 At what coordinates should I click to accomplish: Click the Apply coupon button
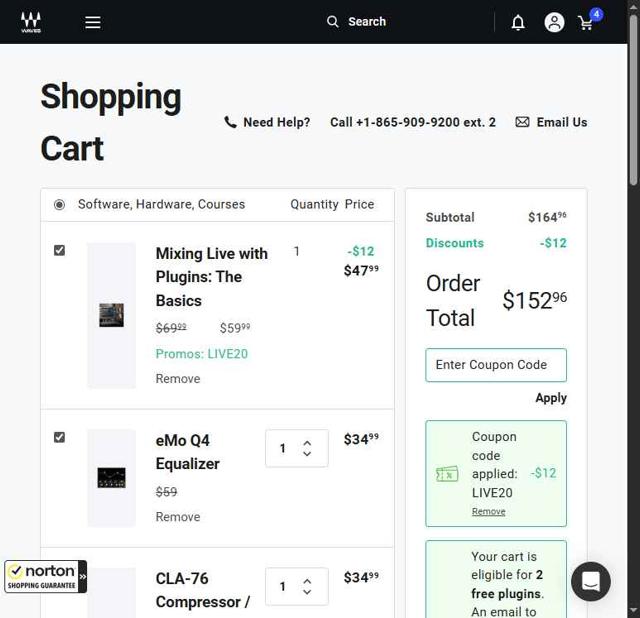551,398
